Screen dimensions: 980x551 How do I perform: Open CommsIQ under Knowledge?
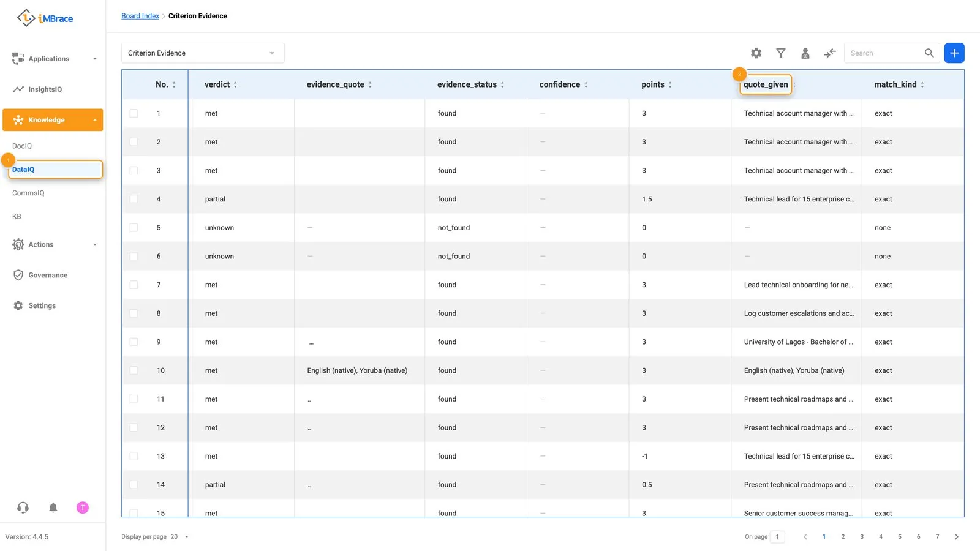coord(28,193)
